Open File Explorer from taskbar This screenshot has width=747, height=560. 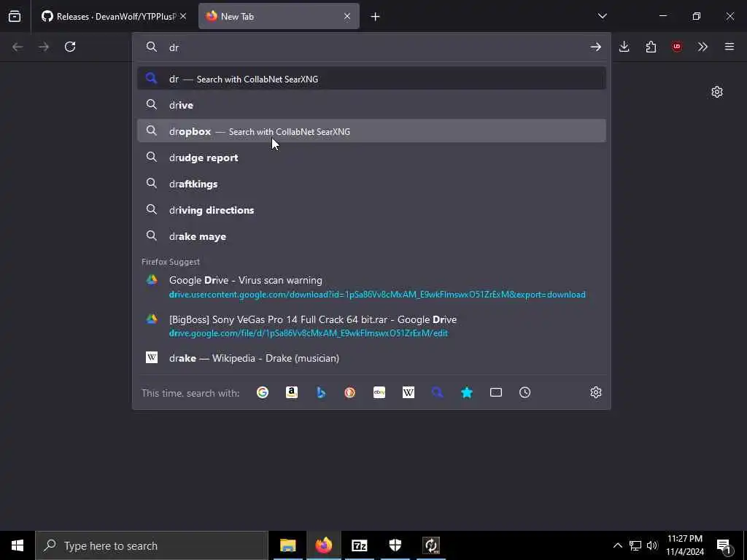point(287,545)
